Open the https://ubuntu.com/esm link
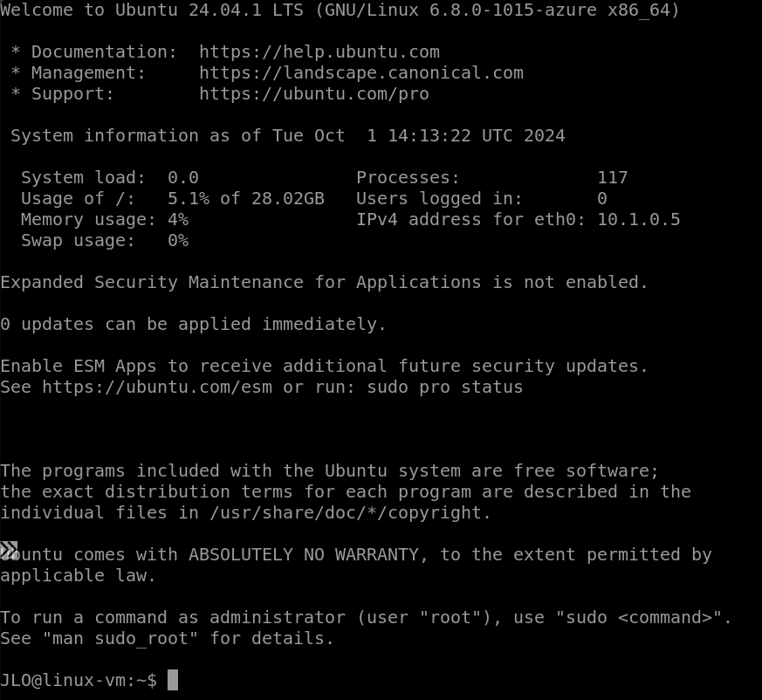 pos(157,388)
